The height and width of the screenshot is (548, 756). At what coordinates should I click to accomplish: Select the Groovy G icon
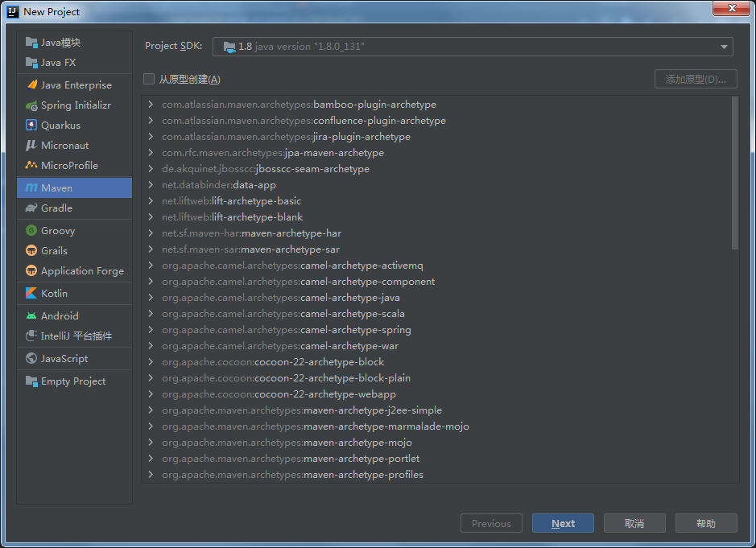point(31,230)
